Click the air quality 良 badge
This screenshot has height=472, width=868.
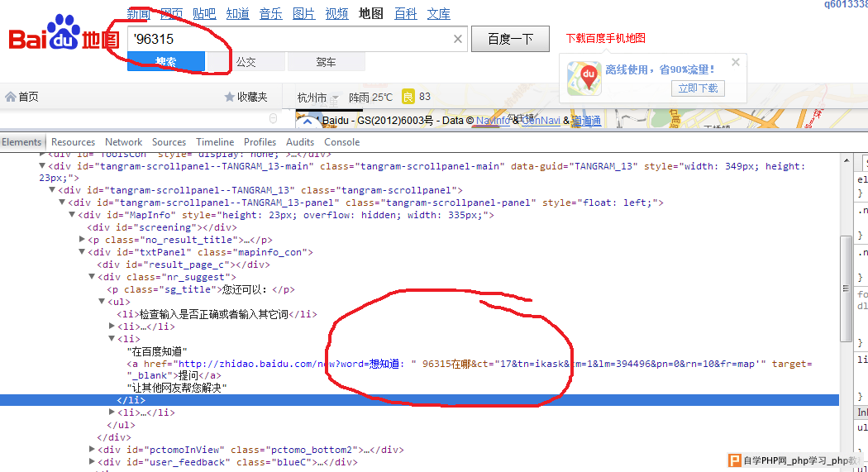pyautogui.click(x=408, y=96)
